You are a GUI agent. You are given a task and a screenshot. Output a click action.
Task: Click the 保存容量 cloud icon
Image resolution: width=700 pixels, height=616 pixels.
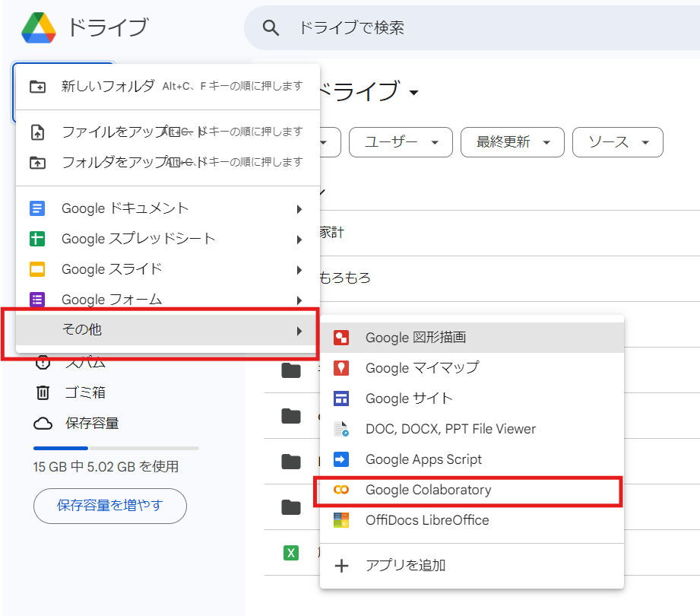(x=43, y=423)
